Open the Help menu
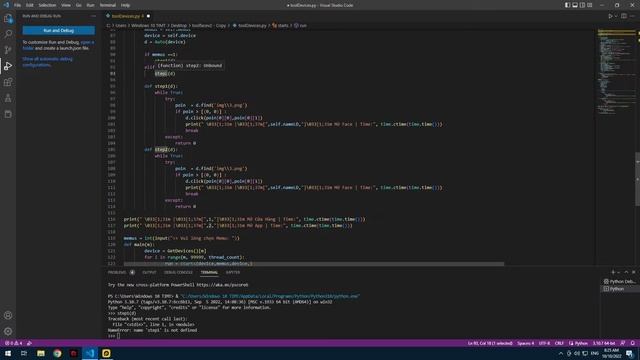This screenshot has height=360, width=640. 125,5
